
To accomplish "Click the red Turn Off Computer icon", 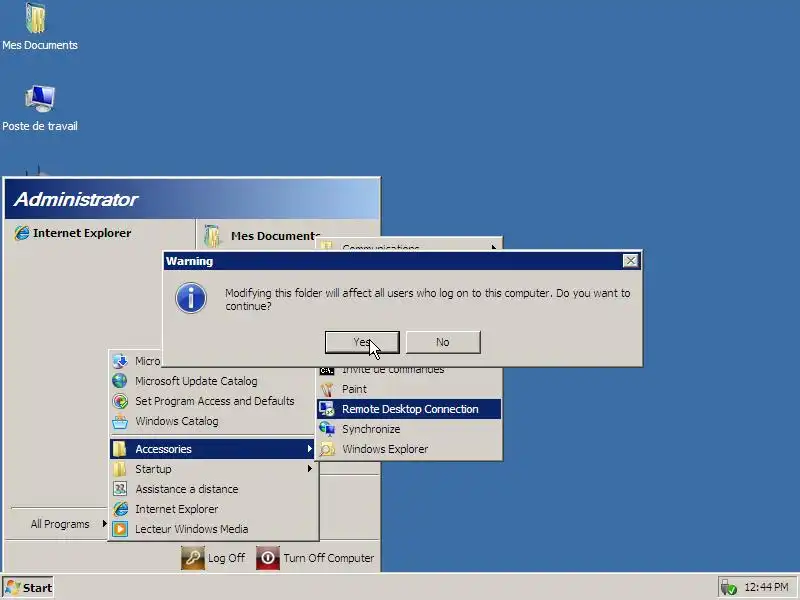I will [x=268, y=558].
